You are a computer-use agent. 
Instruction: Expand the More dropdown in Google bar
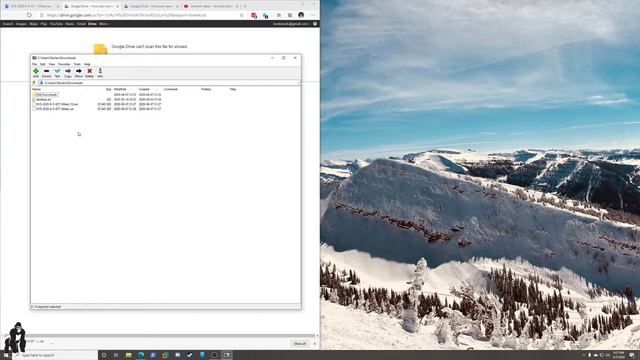[x=104, y=24]
